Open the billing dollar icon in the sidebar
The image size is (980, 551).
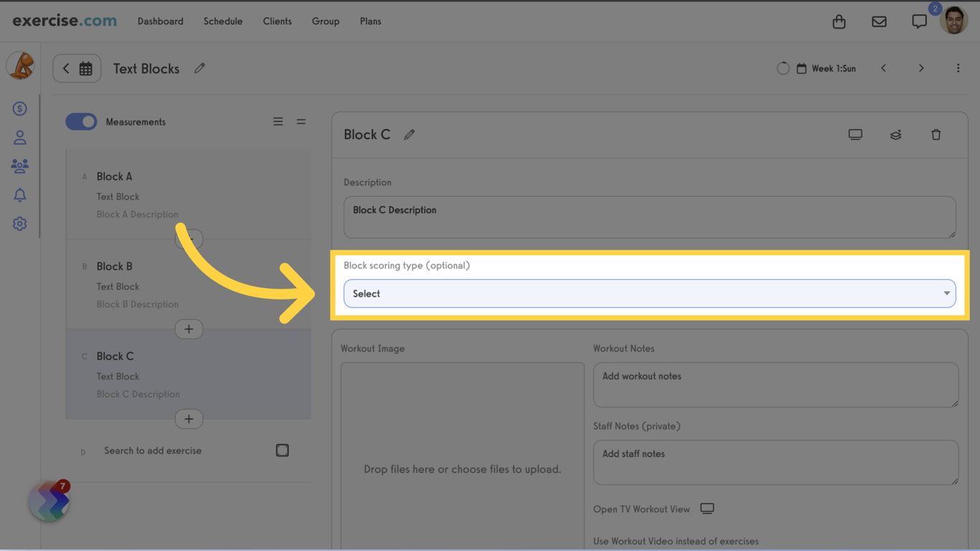(19, 108)
